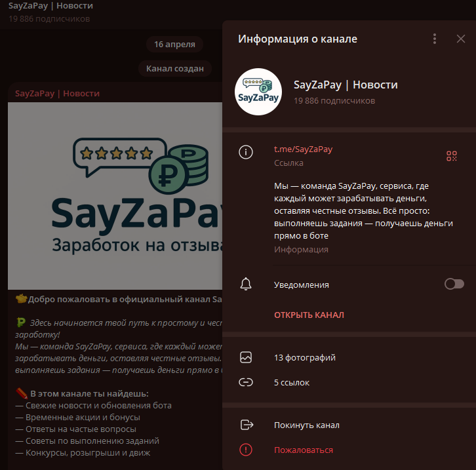The image size is (476, 470).
Task: Show the channel QR code
Action: [451, 156]
